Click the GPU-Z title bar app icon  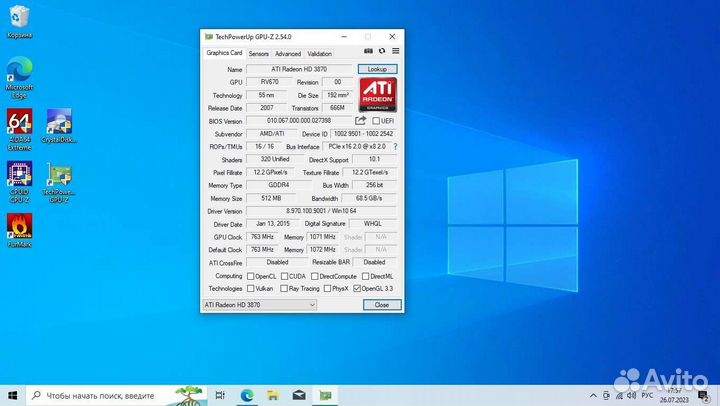[209, 37]
